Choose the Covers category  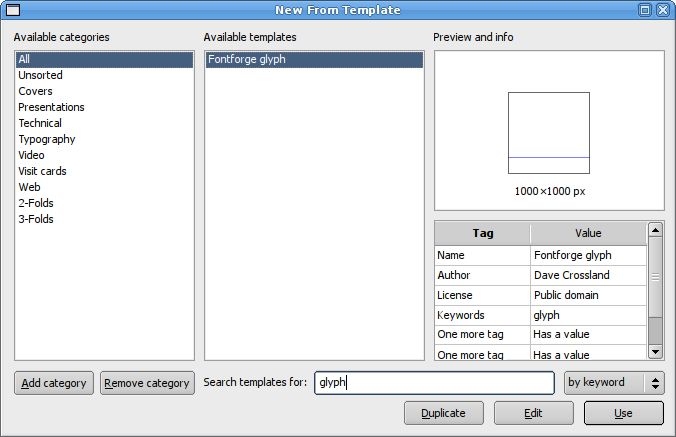coord(35,91)
